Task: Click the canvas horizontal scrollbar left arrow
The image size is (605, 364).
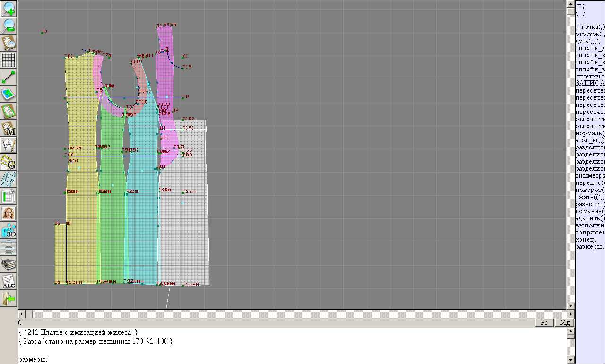Action: (x=21, y=314)
